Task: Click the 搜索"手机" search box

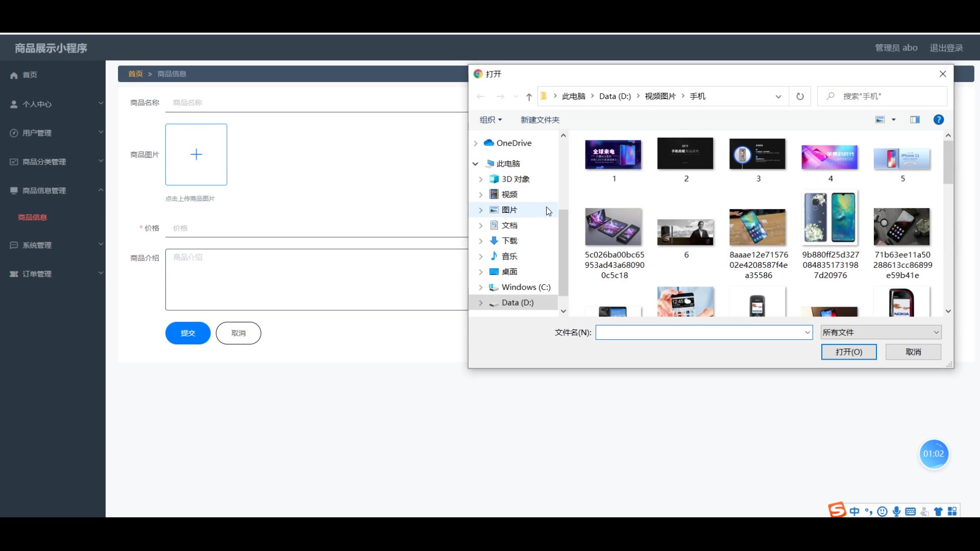Action: tap(882, 96)
